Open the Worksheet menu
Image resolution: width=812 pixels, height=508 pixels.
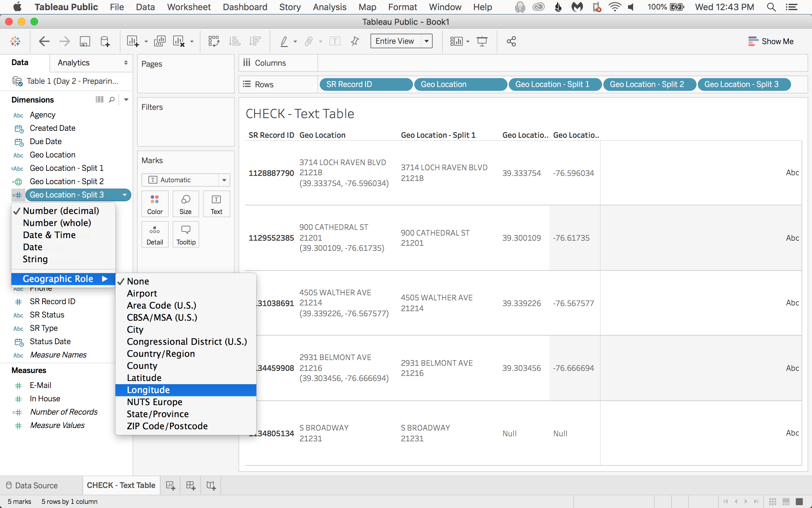coord(189,7)
